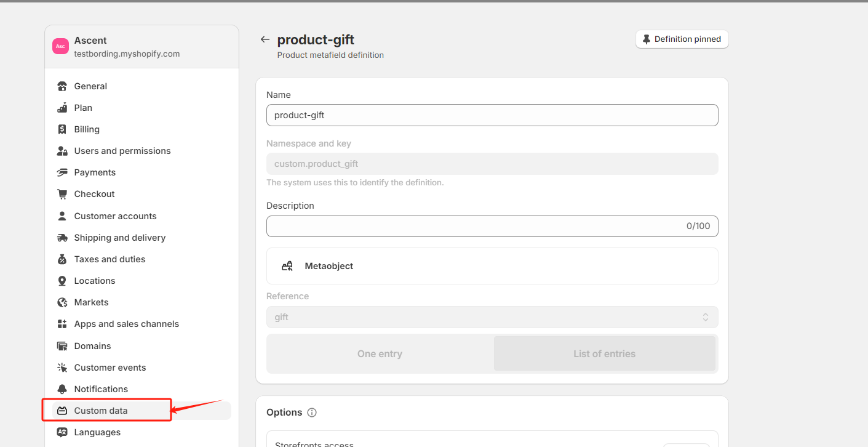Image resolution: width=868 pixels, height=447 pixels.
Task: Click the Locations pin icon
Action: pos(62,281)
